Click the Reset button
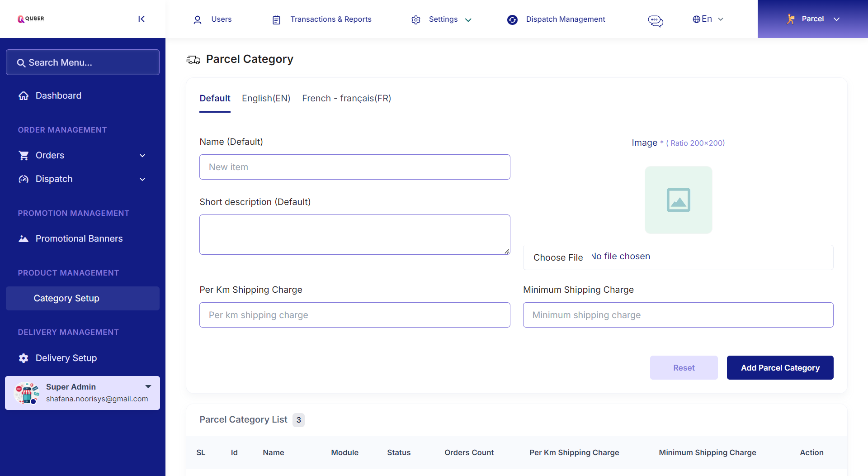 click(x=684, y=367)
